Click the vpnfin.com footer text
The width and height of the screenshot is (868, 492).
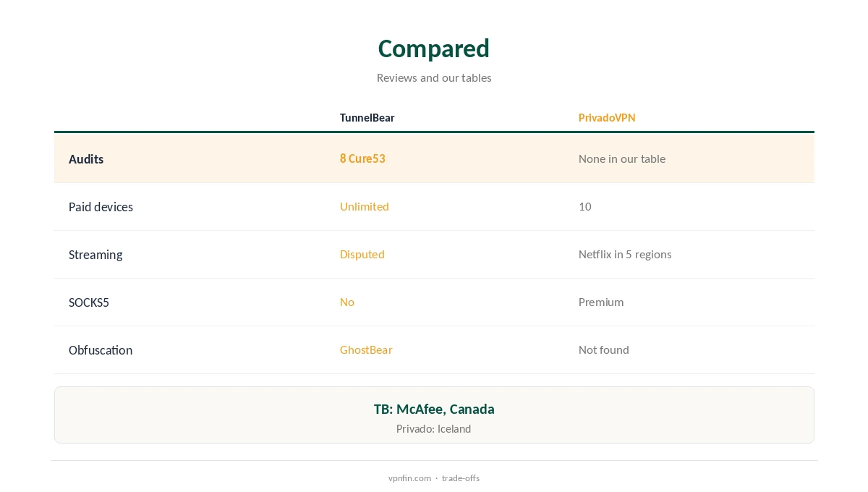point(409,478)
